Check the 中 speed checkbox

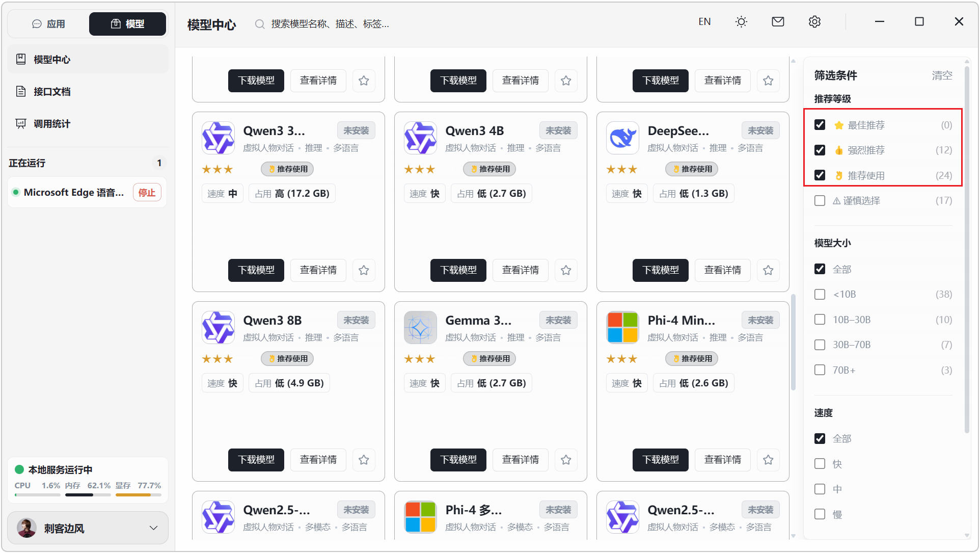pyautogui.click(x=820, y=489)
